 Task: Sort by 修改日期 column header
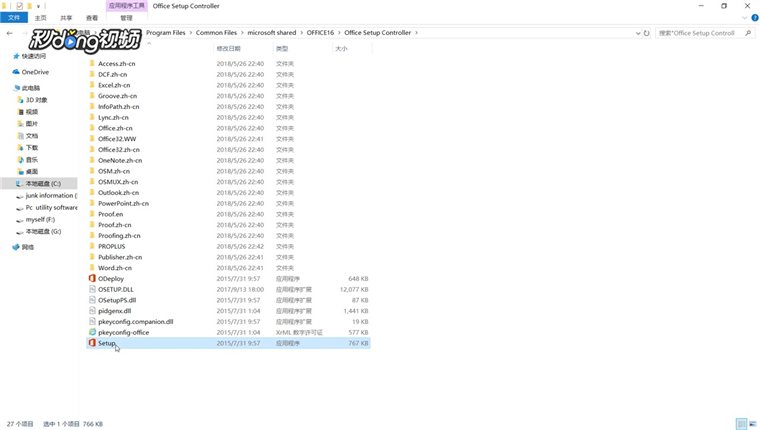pos(243,48)
